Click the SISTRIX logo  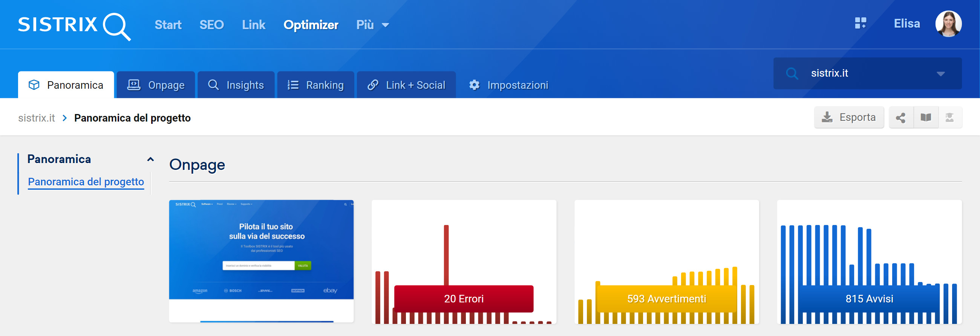coord(74,25)
